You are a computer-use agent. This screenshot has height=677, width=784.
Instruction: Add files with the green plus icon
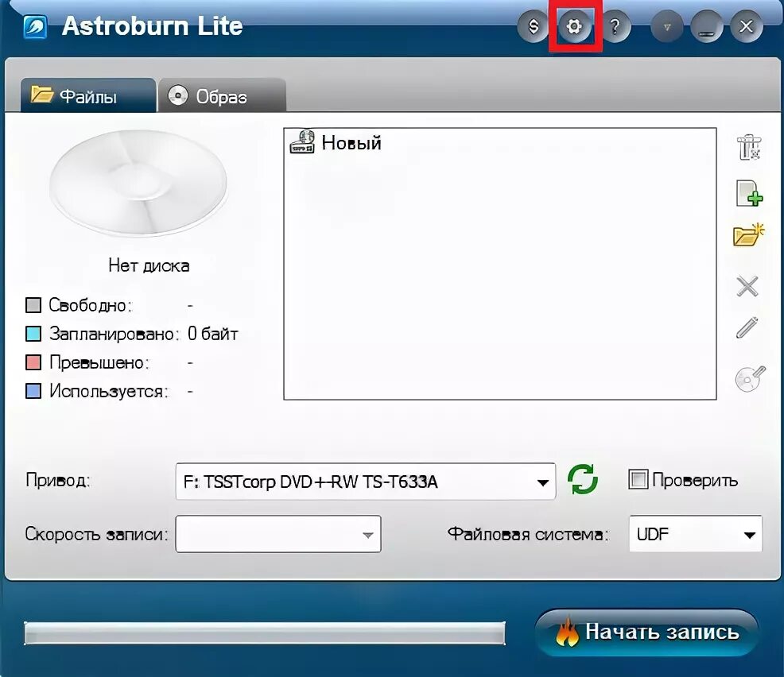749,194
